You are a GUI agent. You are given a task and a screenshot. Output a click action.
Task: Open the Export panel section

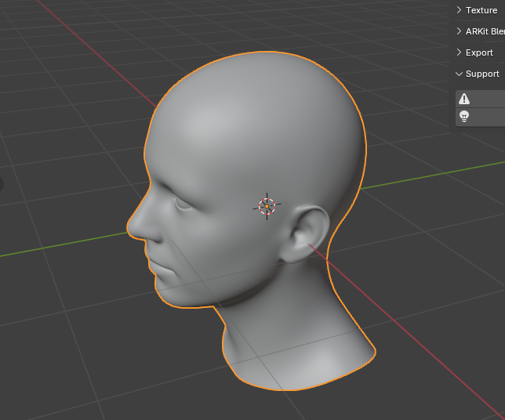[479, 52]
